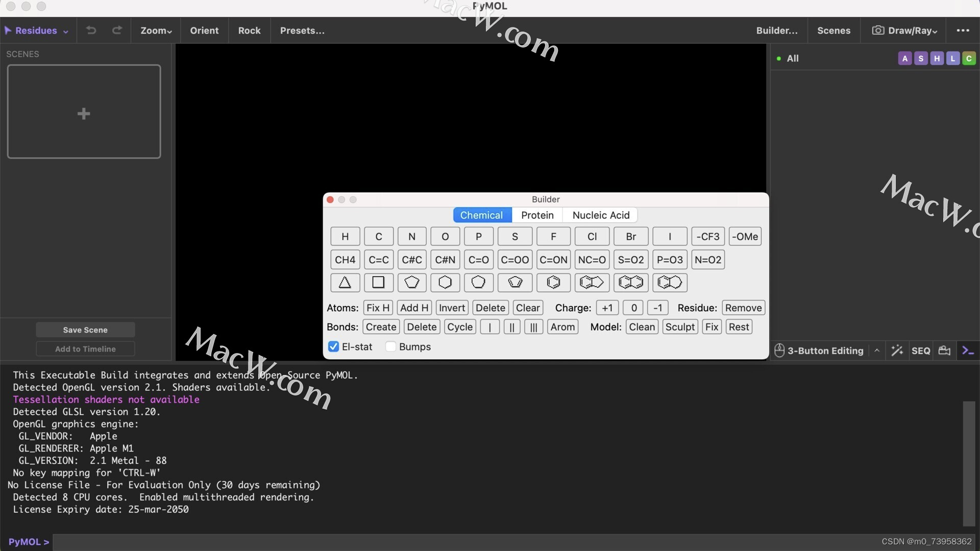This screenshot has width=980, height=551.
Task: Uncheck the El-stat checkbox
Action: [333, 346]
